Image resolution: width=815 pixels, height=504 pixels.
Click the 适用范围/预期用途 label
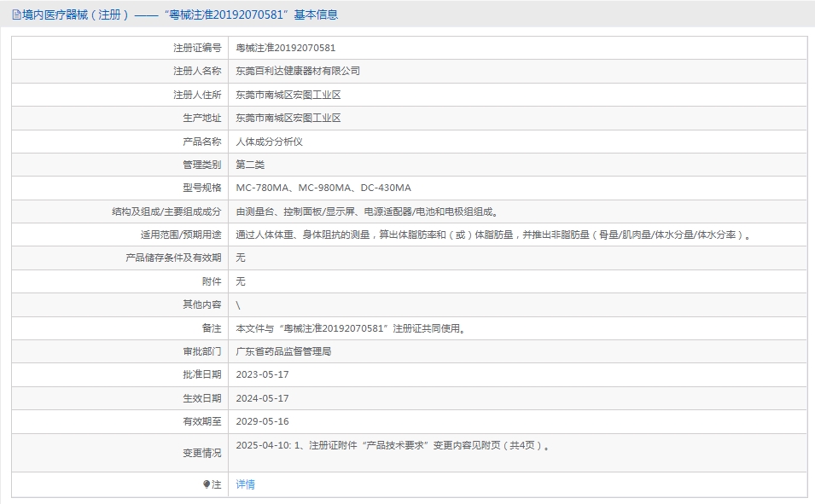coord(181,235)
